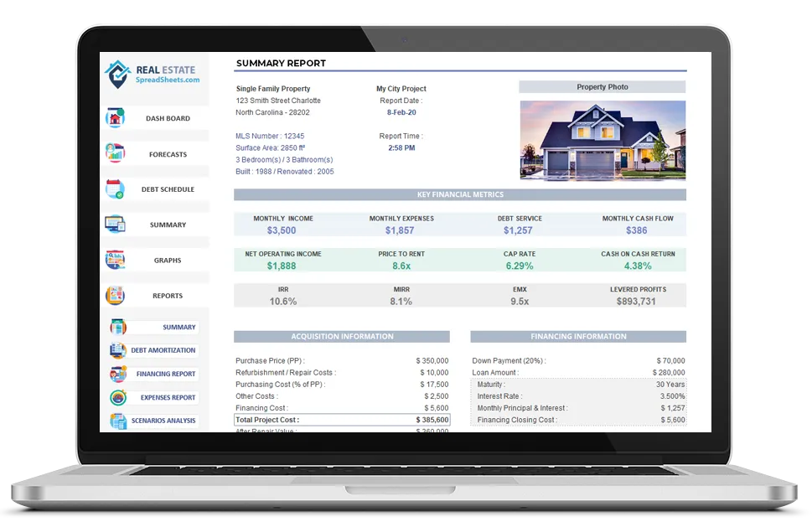Go to DASH BOARD menu item

click(x=168, y=118)
